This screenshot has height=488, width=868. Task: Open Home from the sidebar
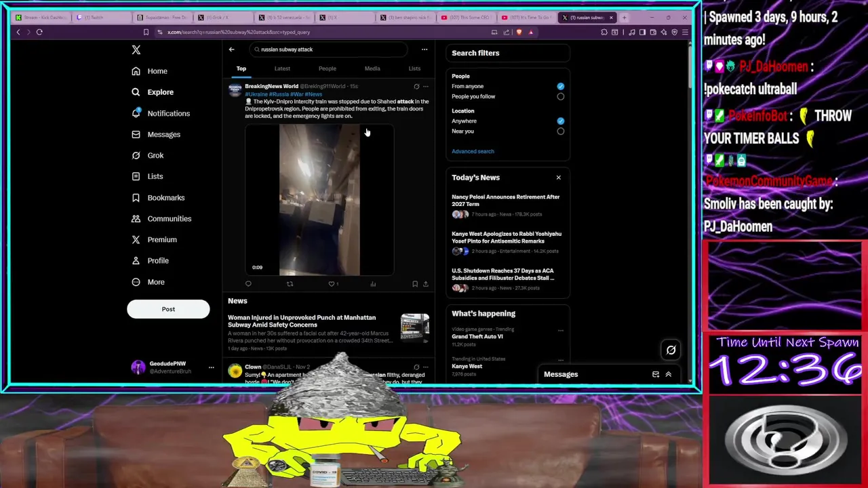pyautogui.click(x=157, y=71)
